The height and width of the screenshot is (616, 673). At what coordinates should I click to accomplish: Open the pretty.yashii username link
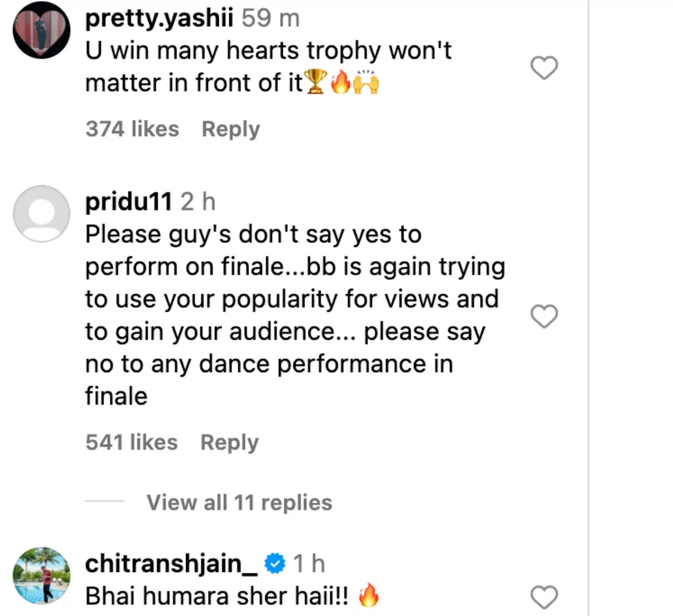159,18
